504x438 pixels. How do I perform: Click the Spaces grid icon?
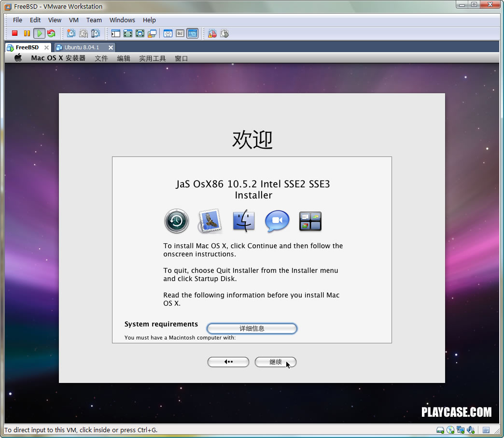[x=310, y=221]
